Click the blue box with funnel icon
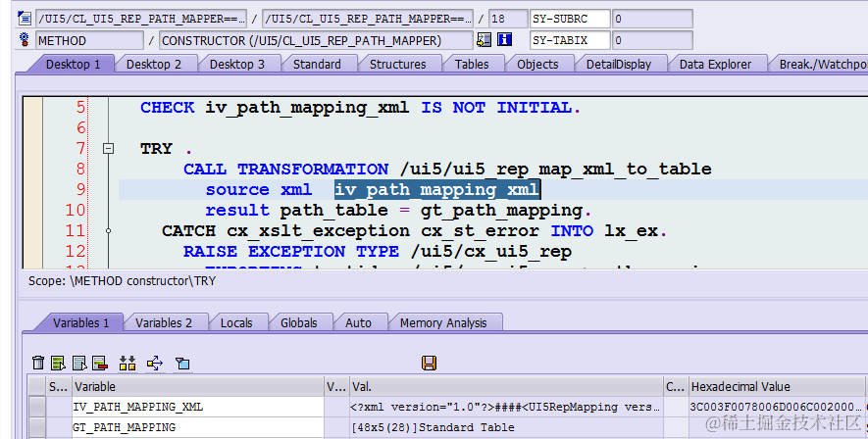This screenshot has height=439, width=868. [182, 363]
